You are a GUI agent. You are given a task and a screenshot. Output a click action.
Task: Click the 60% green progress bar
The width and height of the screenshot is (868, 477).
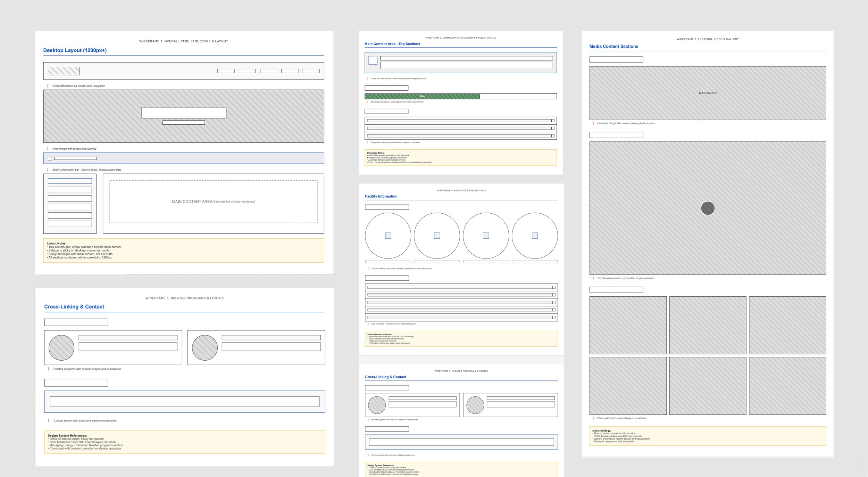[x=422, y=96]
